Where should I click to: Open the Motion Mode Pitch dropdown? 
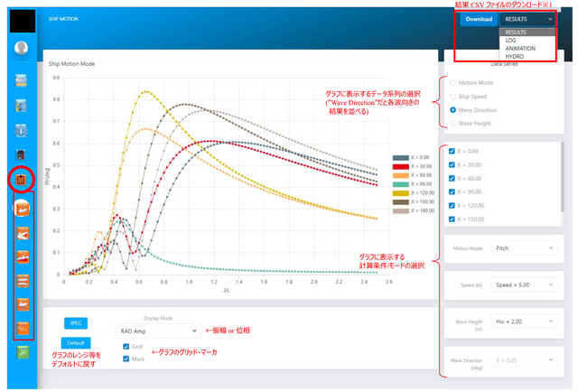click(524, 248)
